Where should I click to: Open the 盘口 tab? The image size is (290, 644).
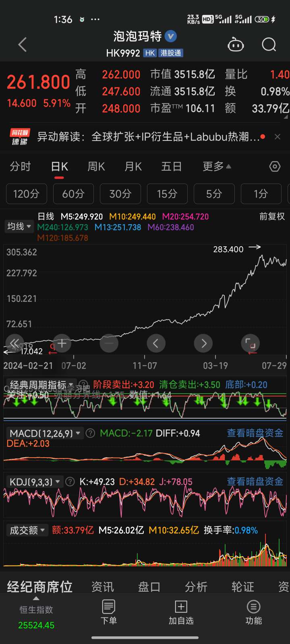pyautogui.click(x=149, y=587)
